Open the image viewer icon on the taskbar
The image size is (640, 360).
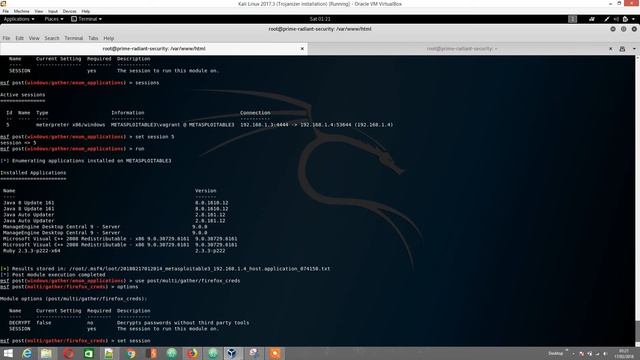coord(109,353)
